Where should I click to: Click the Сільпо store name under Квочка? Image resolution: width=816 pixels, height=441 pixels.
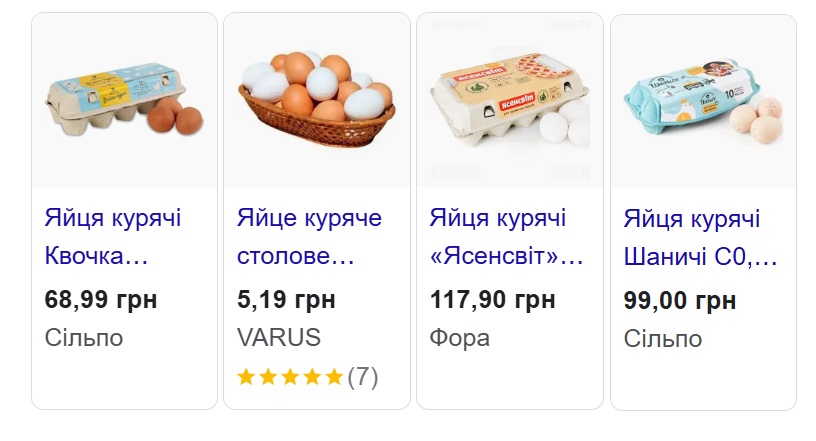[84, 337]
